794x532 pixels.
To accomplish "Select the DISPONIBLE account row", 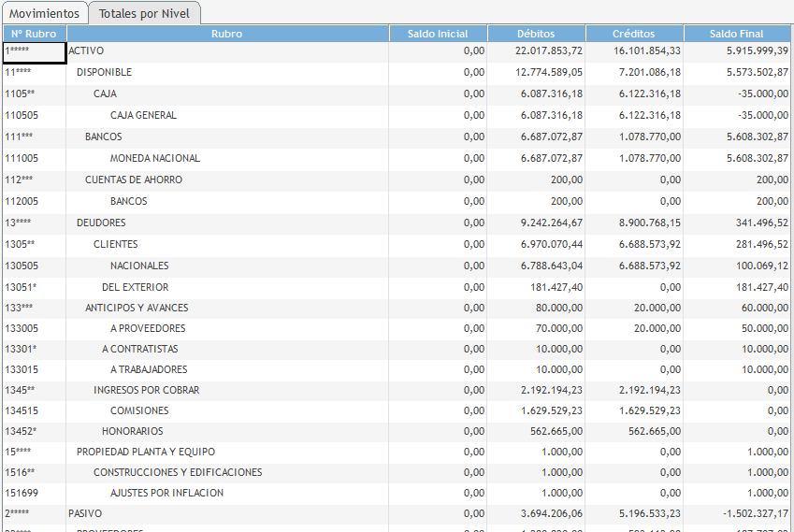I will (x=104, y=72).
